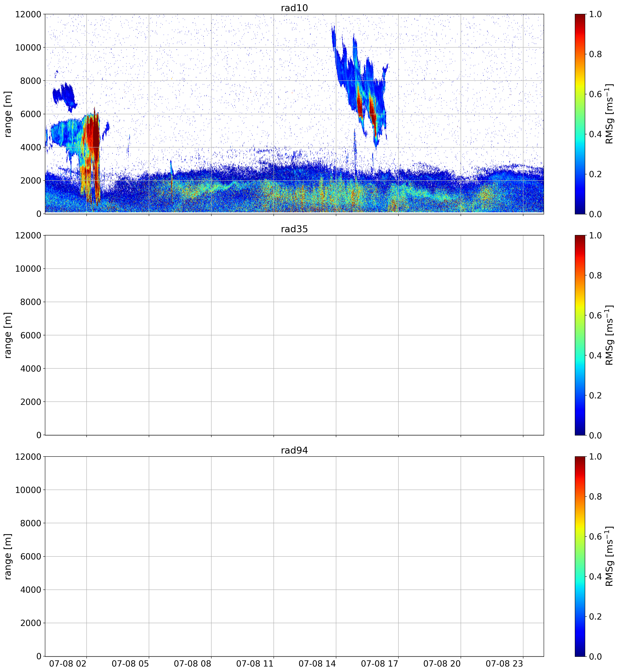Click rad94 y-axis tick 4000

tap(31, 590)
